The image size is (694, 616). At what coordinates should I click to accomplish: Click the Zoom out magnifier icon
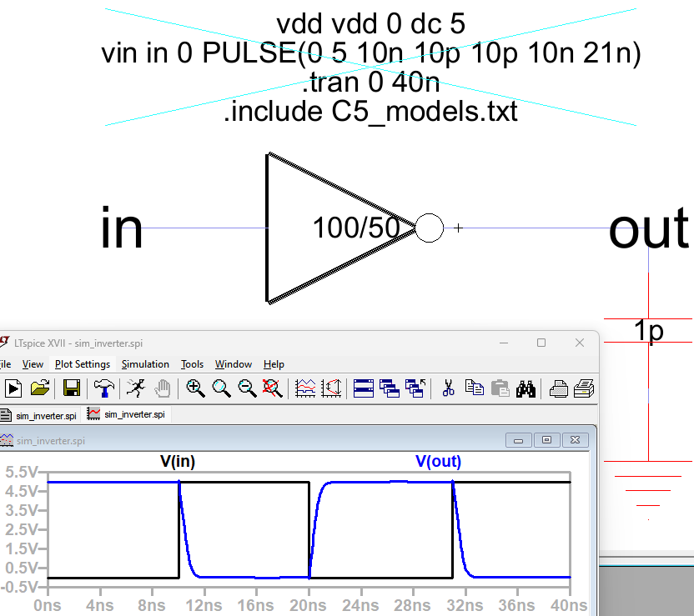(247, 388)
